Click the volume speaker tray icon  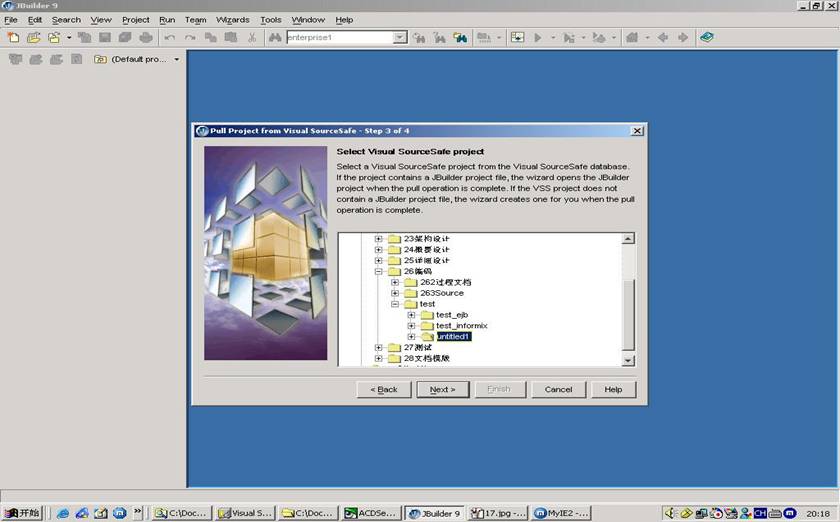tap(670, 513)
